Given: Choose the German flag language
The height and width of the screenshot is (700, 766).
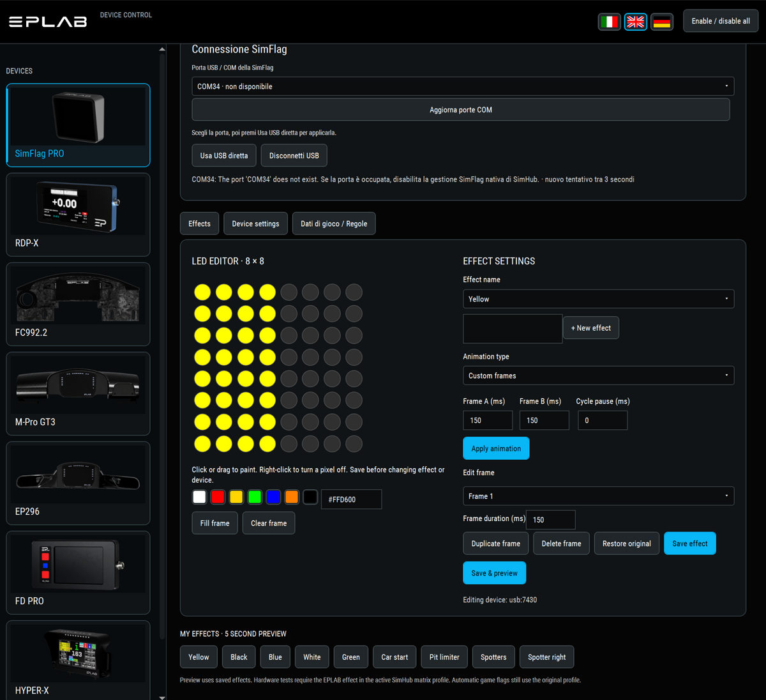Looking at the screenshot, I should click(662, 22).
